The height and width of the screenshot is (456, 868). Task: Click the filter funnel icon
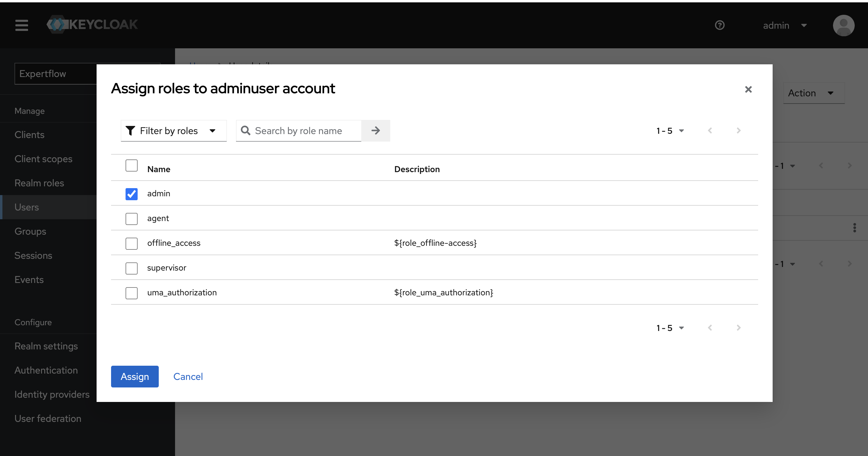[131, 130]
